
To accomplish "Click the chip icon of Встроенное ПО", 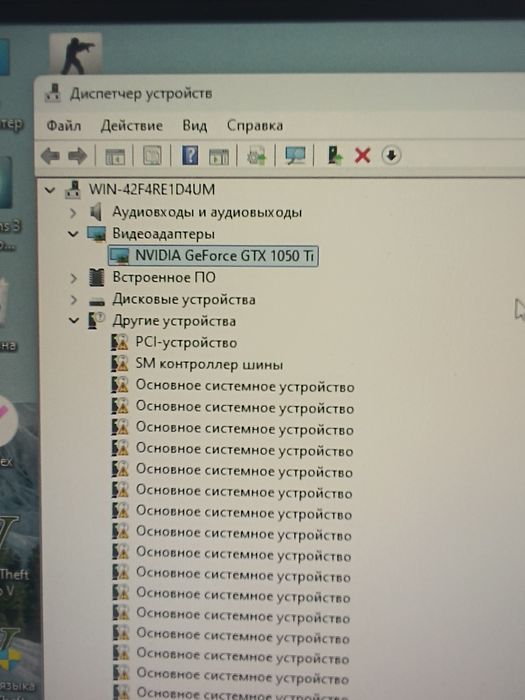I will pyautogui.click(x=96, y=277).
